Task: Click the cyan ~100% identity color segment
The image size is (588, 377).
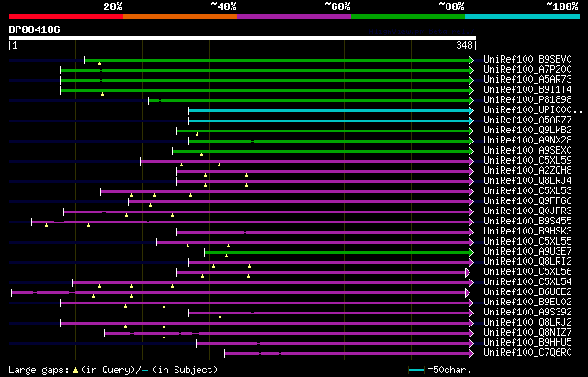Action: pos(523,17)
